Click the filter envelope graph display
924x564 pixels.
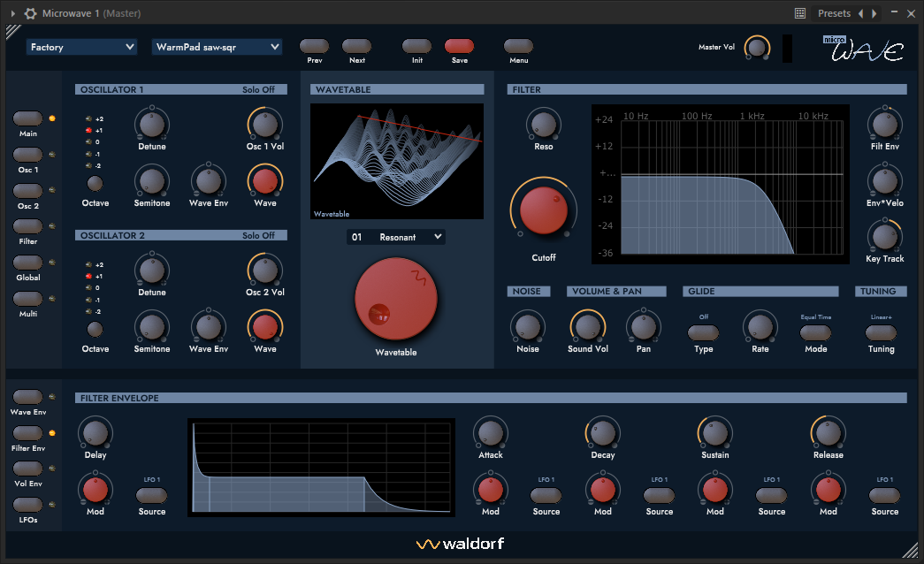[322, 466]
